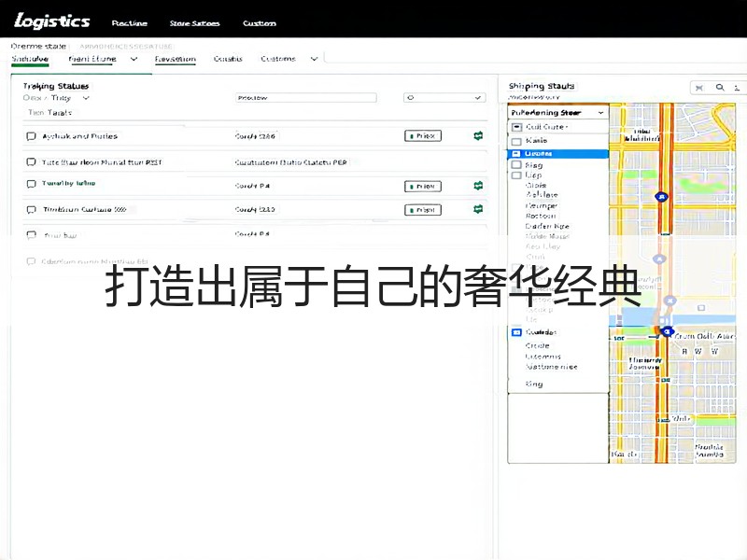747x560 pixels.
Task: Click the outlined button in the fourth tracking row
Action: [x=423, y=209]
